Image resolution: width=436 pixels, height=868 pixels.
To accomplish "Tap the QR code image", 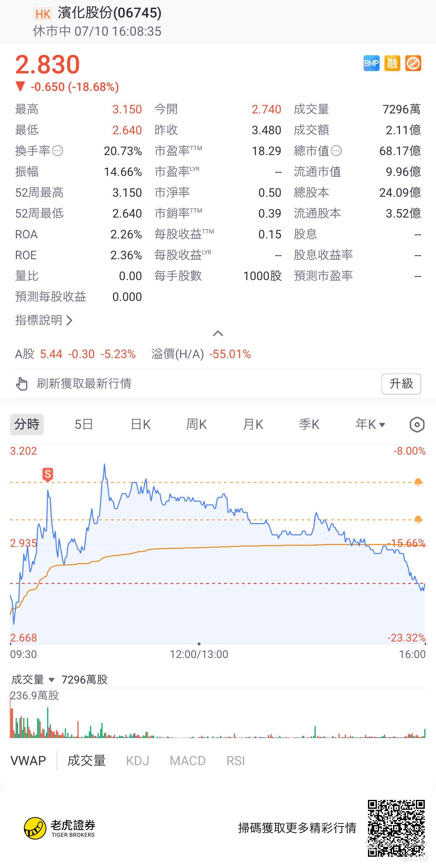I will click(x=396, y=828).
